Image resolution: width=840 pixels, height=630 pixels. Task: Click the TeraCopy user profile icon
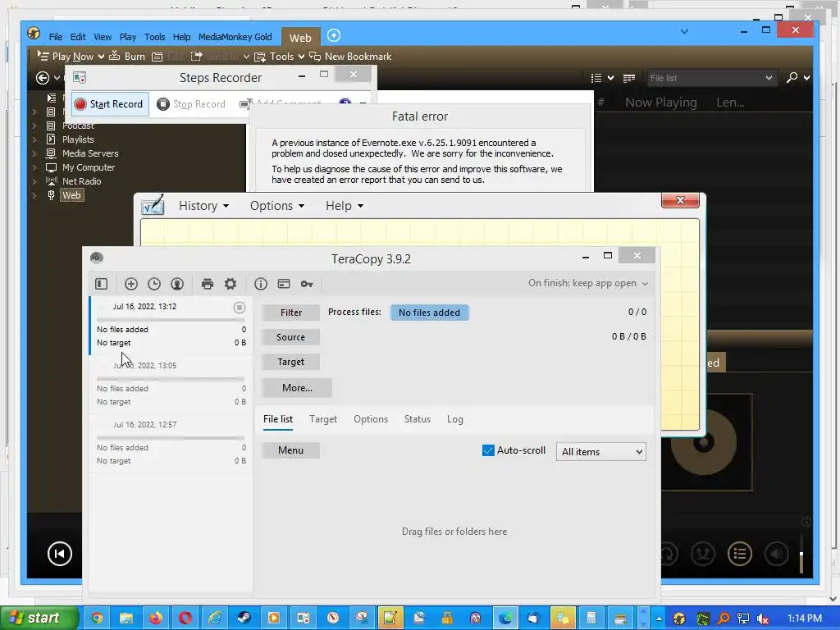pyautogui.click(x=177, y=284)
